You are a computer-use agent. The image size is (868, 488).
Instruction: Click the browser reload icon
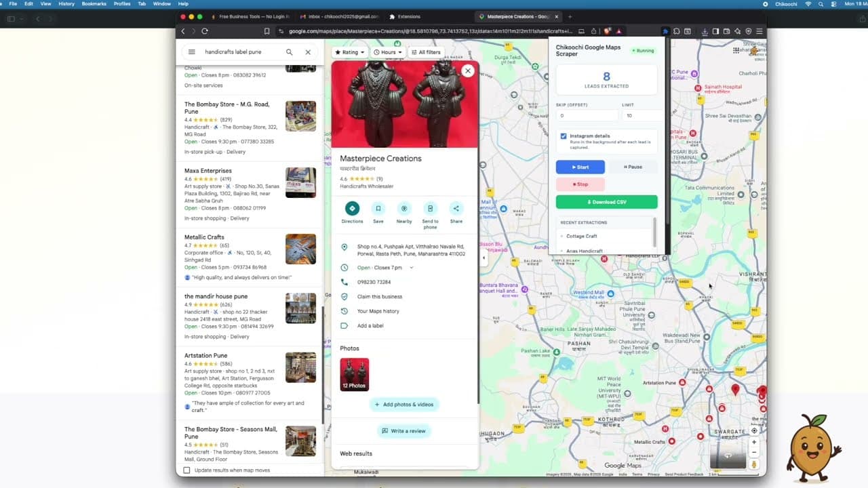pyautogui.click(x=205, y=31)
